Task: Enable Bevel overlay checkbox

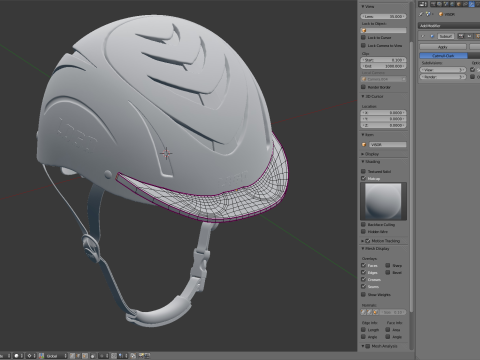Action: (388, 272)
